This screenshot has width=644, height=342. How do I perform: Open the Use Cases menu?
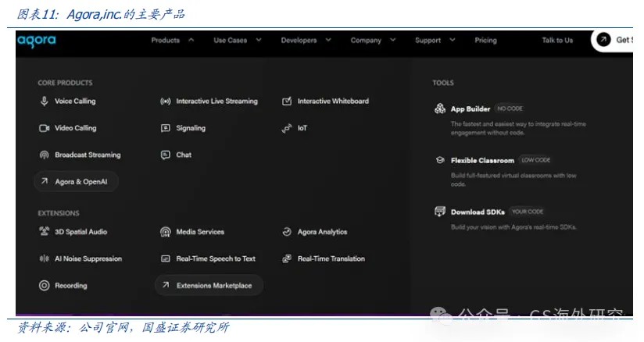click(231, 41)
